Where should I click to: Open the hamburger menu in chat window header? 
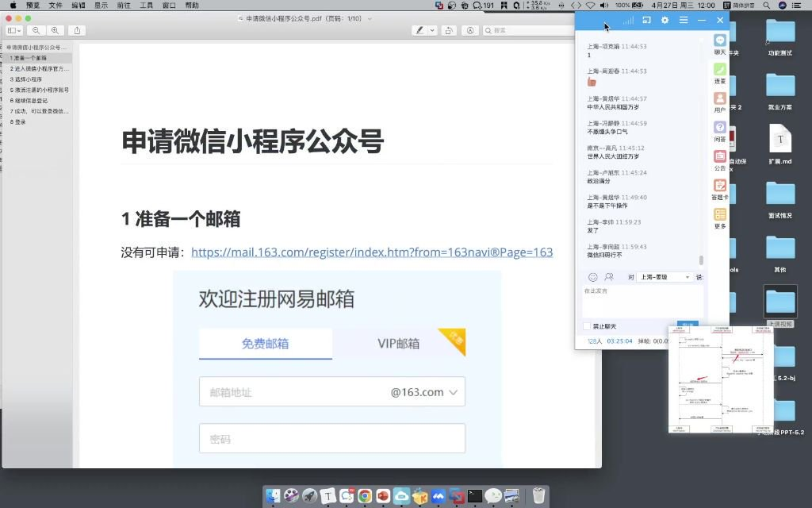click(x=684, y=20)
